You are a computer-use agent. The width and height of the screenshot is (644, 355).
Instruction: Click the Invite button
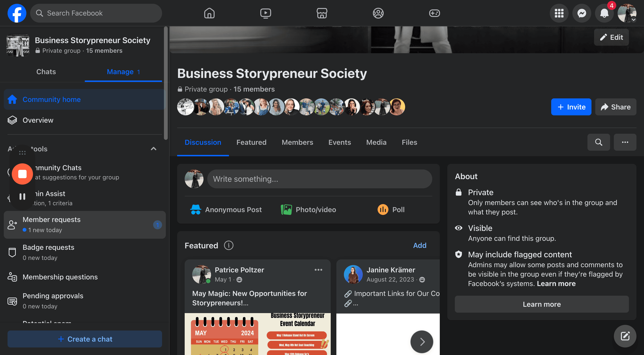[571, 107]
